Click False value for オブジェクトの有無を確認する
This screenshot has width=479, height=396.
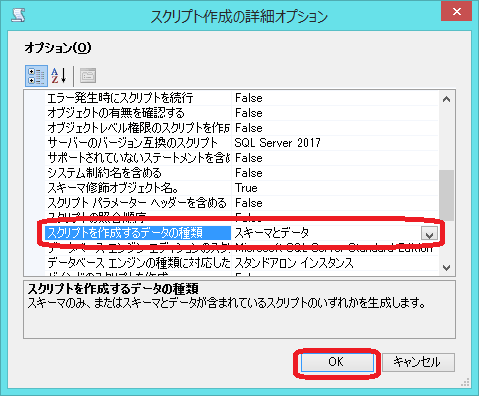pos(249,113)
